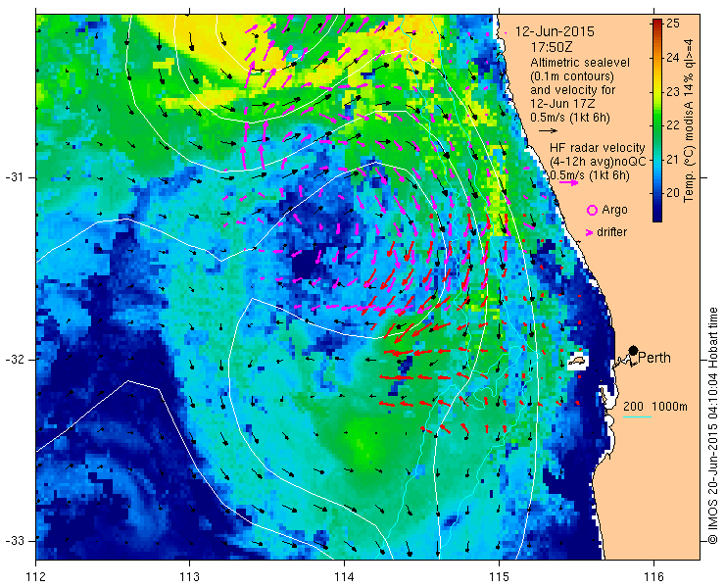
Task: Click the colorbar value 25
Action: 673,24
